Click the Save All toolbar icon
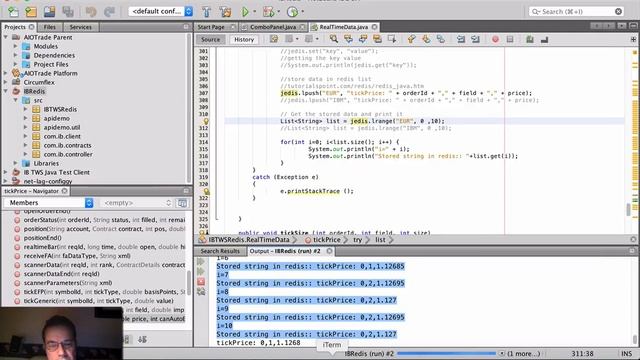The height and width of the screenshot is (360, 640). coord(68,11)
